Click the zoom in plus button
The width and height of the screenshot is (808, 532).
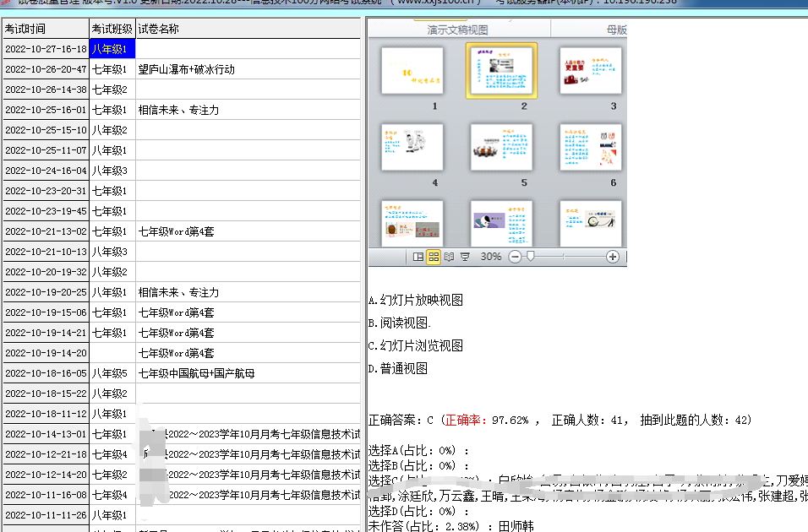pos(612,257)
